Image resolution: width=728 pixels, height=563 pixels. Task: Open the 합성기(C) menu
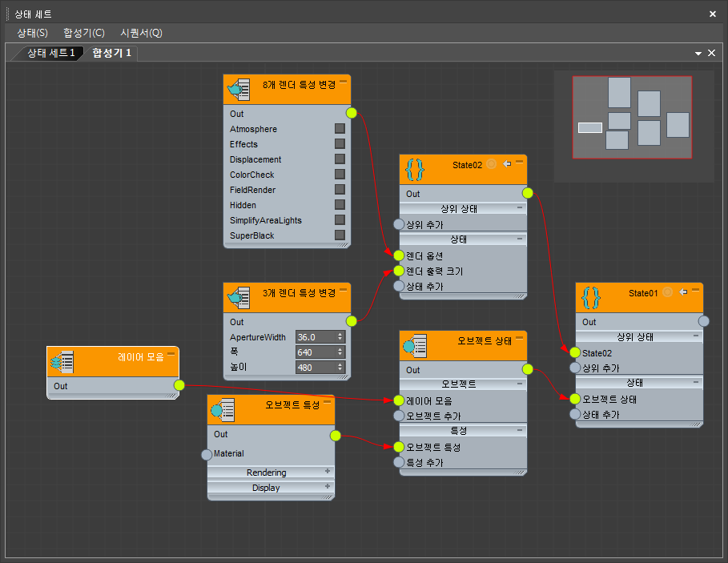coord(84,33)
